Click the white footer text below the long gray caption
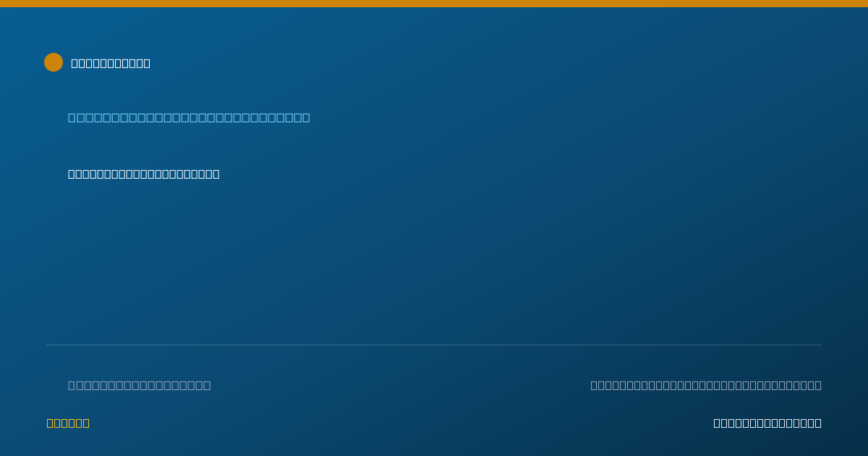This screenshot has width=868, height=456. (x=767, y=423)
